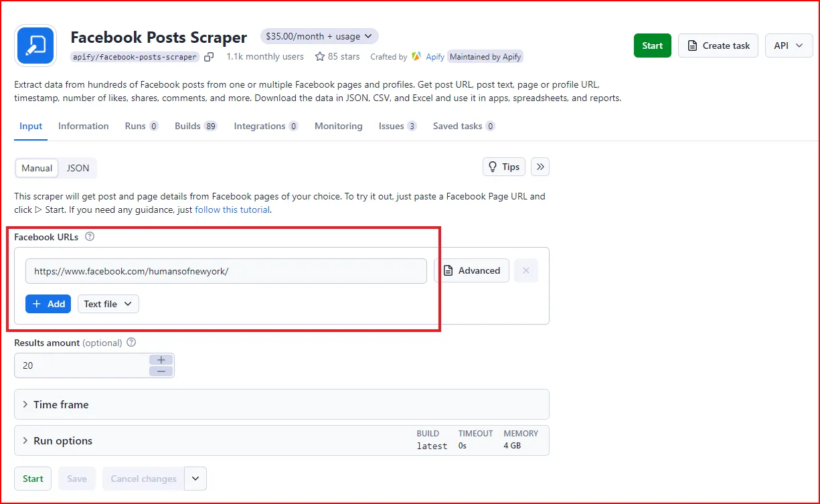This screenshot has width=820, height=504.
Task: Open the Saved tasks tab
Action: (464, 126)
